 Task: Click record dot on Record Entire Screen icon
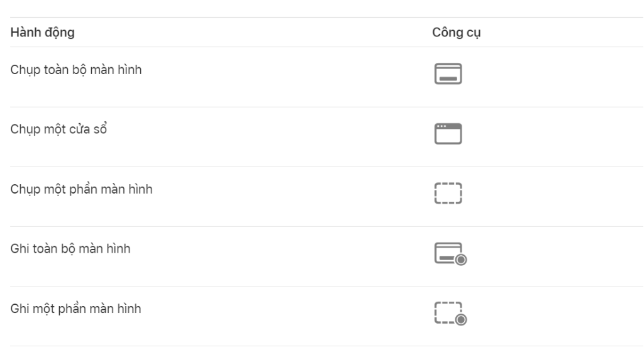pos(461,260)
